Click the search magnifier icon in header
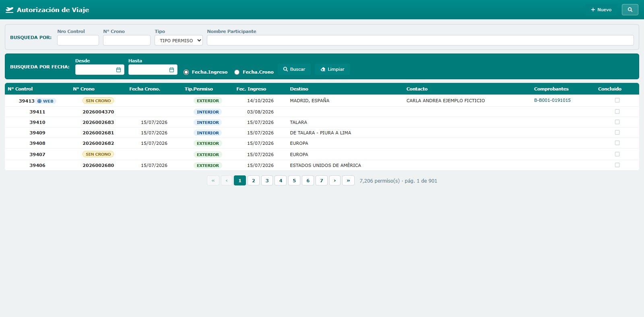Image resolution: width=644 pixels, height=317 pixels. (630, 10)
